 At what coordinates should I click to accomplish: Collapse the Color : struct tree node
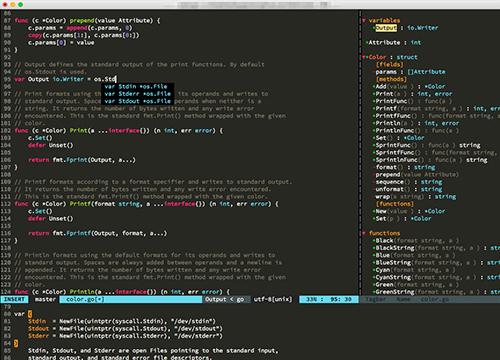tap(364, 57)
